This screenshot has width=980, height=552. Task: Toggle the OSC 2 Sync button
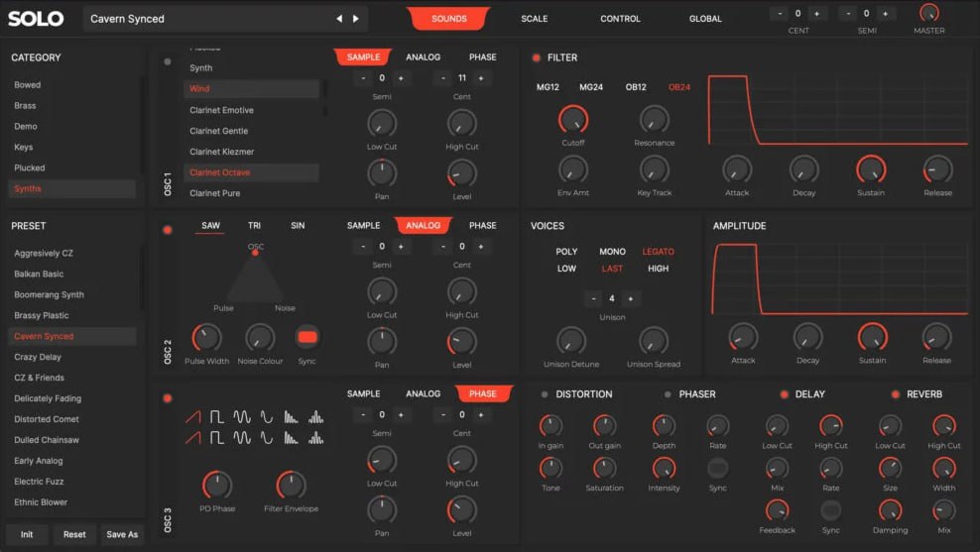(x=307, y=338)
